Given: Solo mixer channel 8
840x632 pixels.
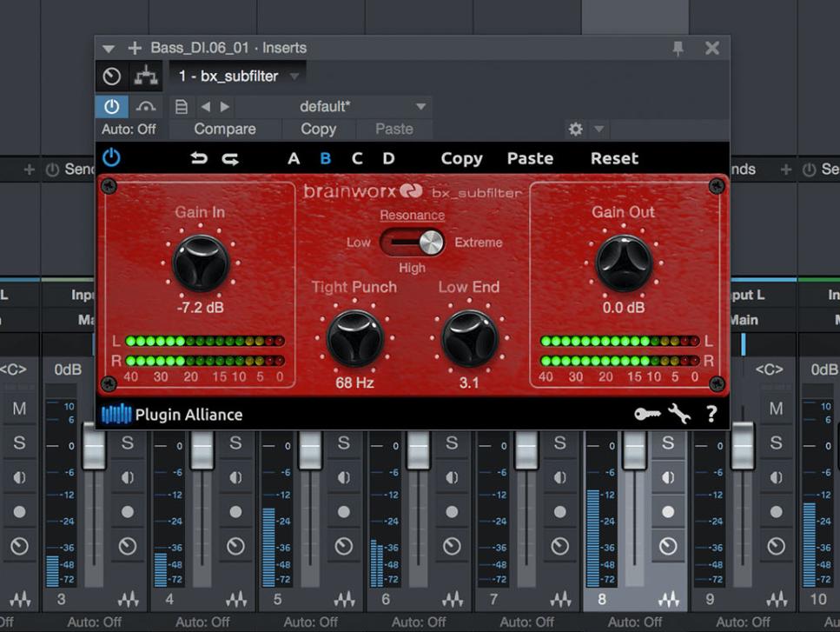Looking at the screenshot, I should click(670, 442).
